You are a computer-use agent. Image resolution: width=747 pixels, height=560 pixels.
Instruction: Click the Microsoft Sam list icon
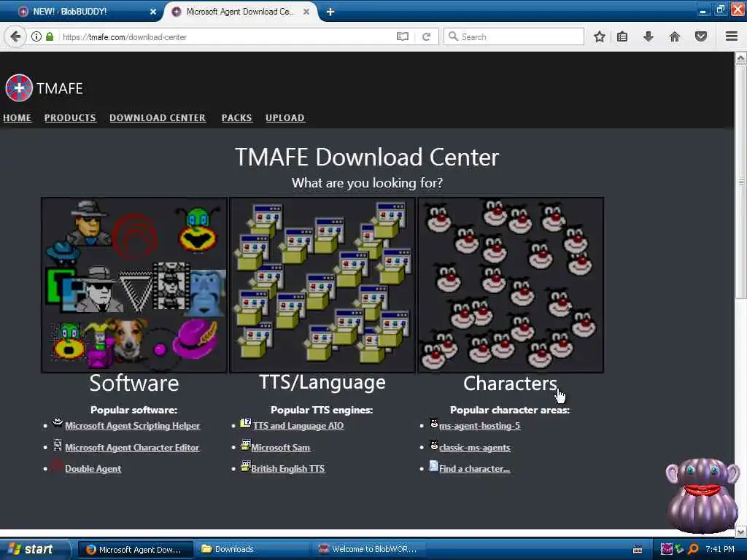pos(245,446)
